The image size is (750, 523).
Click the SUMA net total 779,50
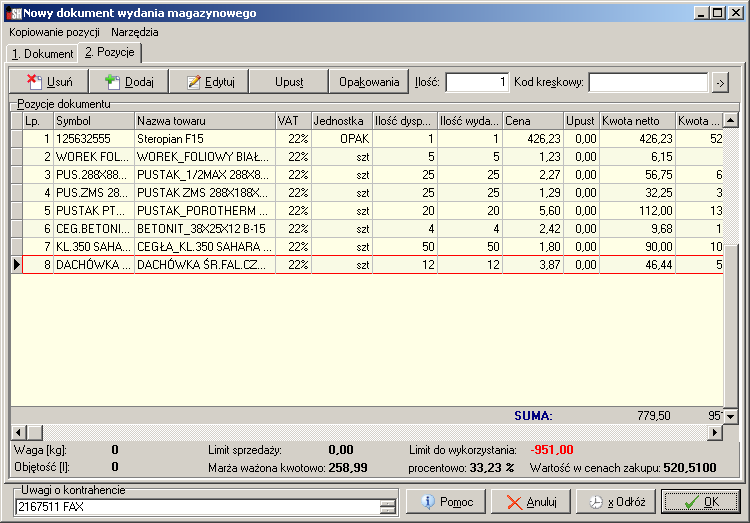tap(653, 415)
